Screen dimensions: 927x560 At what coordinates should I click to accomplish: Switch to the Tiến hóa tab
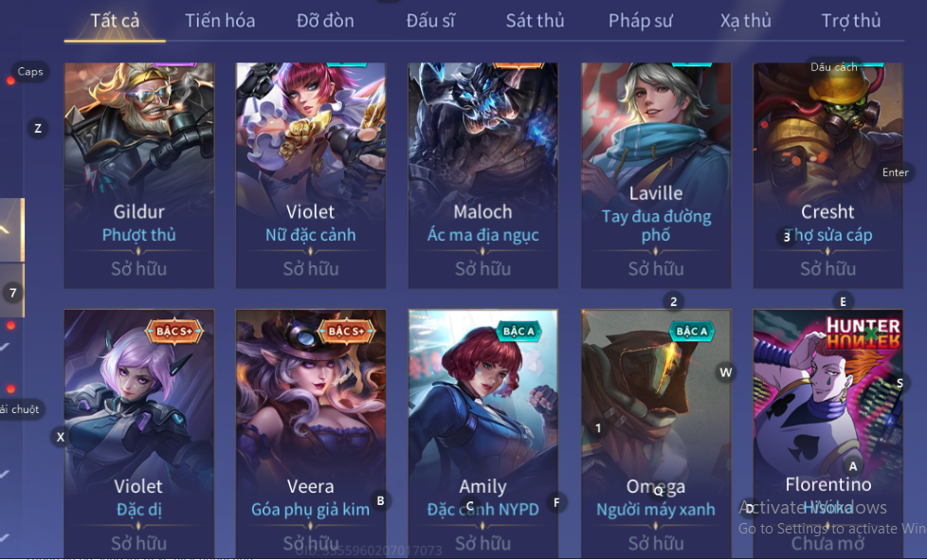click(220, 21)
